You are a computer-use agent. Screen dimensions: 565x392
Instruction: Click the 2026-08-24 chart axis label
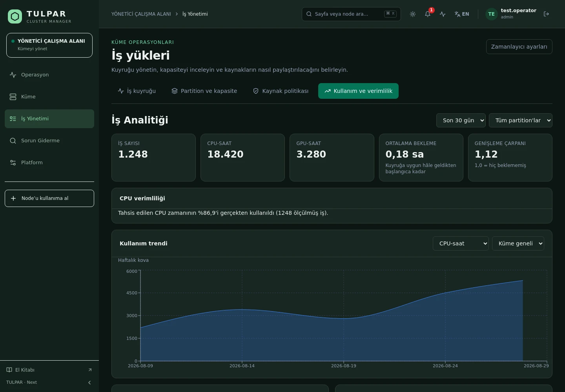[445, 366]
